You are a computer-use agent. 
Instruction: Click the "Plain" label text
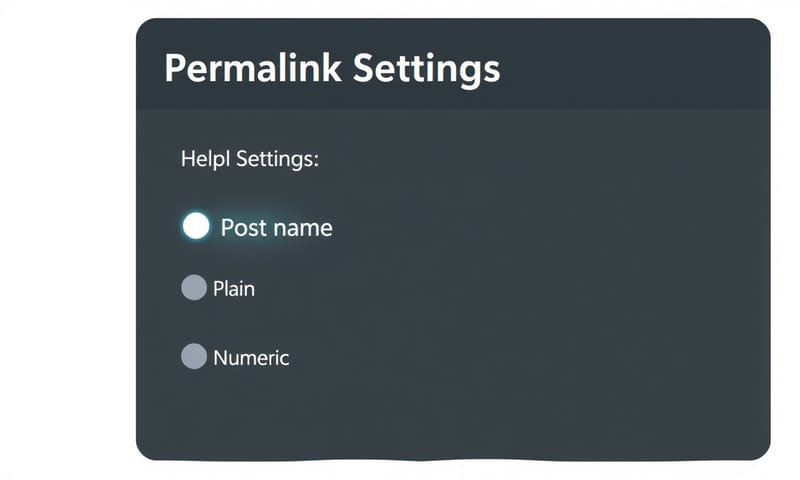[x=234, y=289]
